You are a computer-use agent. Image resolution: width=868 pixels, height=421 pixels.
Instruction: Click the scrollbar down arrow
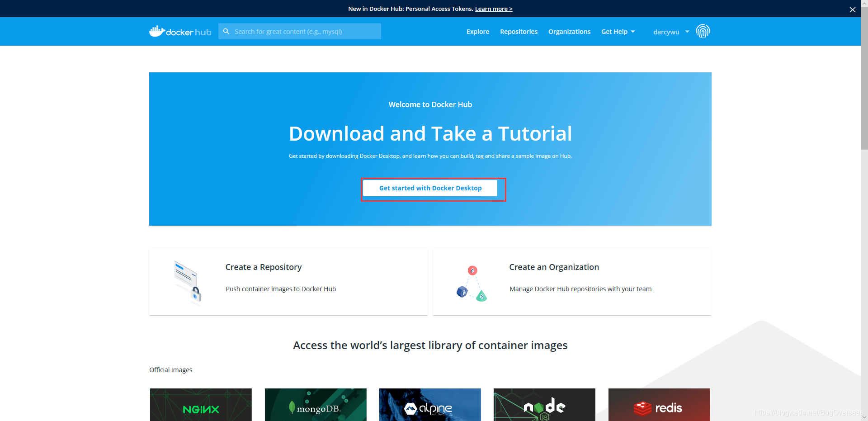pos(864,417)
